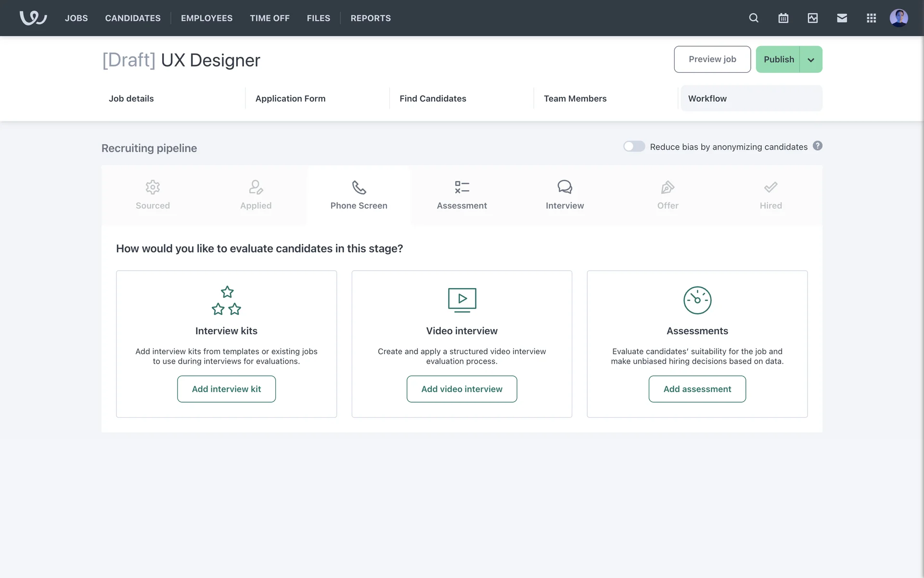Select the Assessment pipeline stage icon

click(x=462, y=187)
